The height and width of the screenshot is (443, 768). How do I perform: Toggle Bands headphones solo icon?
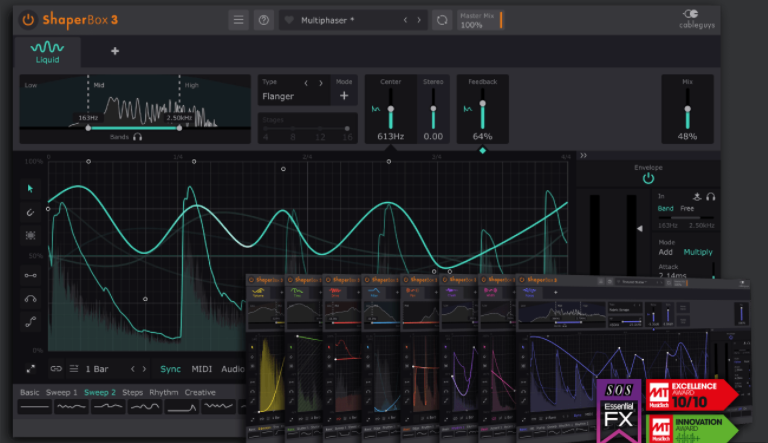click(x=138, y=137)
